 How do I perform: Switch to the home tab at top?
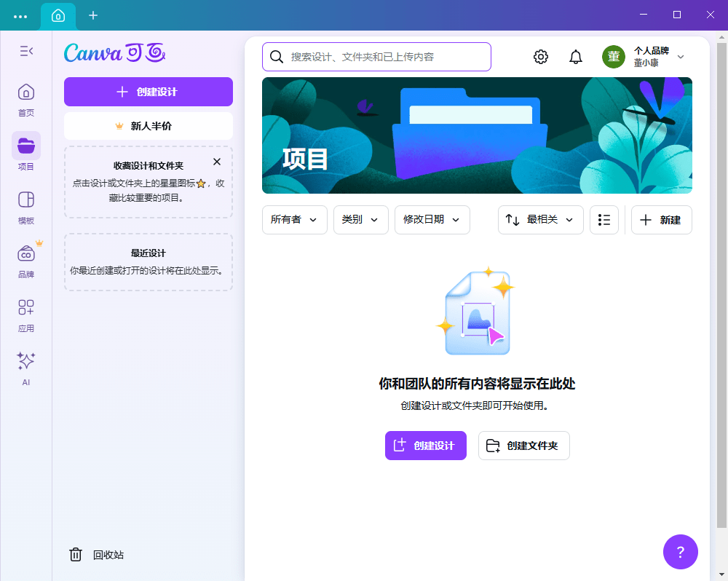coord(58,15)
